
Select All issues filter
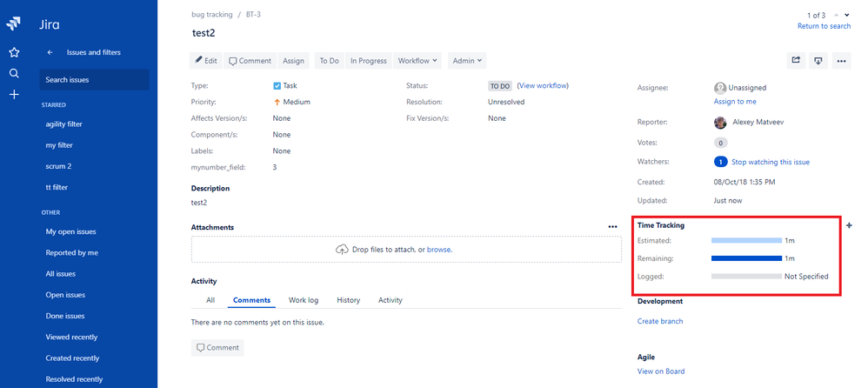[60, 274]
